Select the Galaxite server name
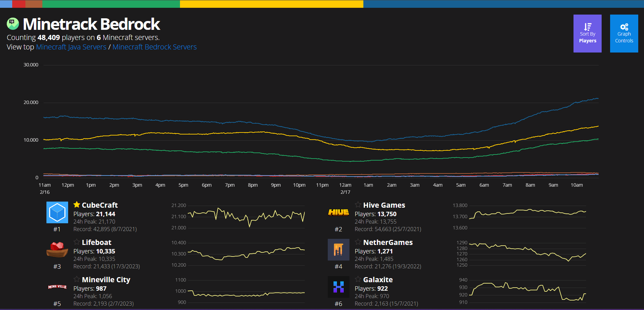Image resolution: width=644 pixels, height=310 pixels. pos(378,280)
